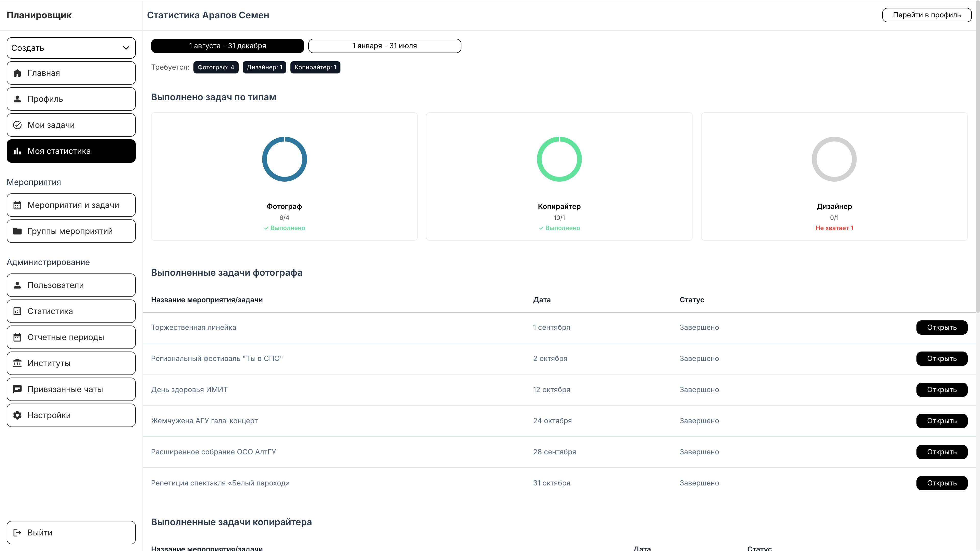Click the folder icon for Группы мероприятий
The width and height of the screenshot is (980, 551).
click(x=18, y=231)
